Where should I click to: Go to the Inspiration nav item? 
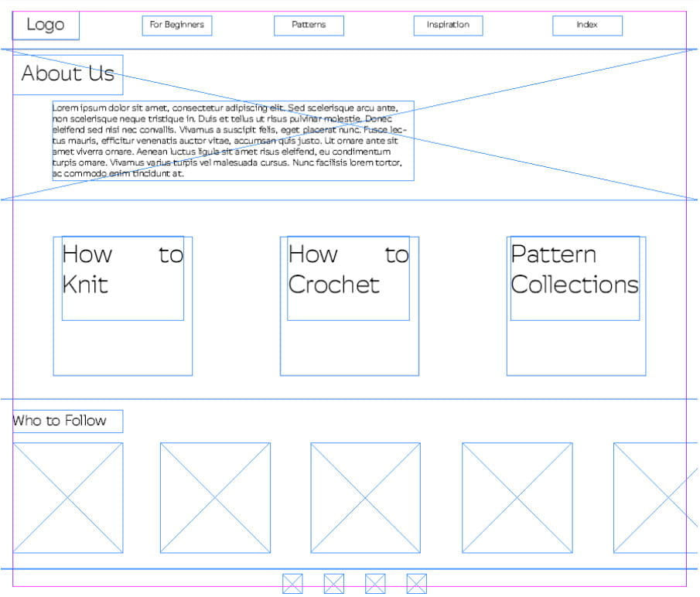[448, 26]
